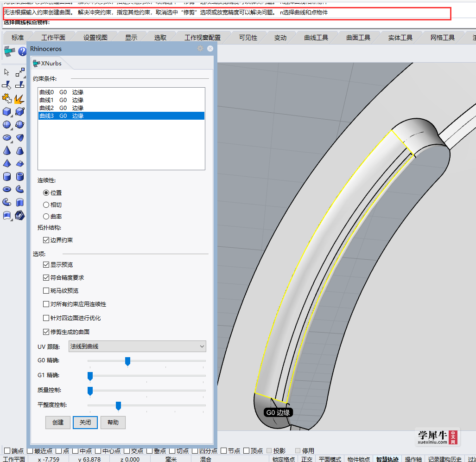Image resolution: width=476 pixels, height=462 pixels.
Task: Select the pyramid tool
Action: [6, 164]
